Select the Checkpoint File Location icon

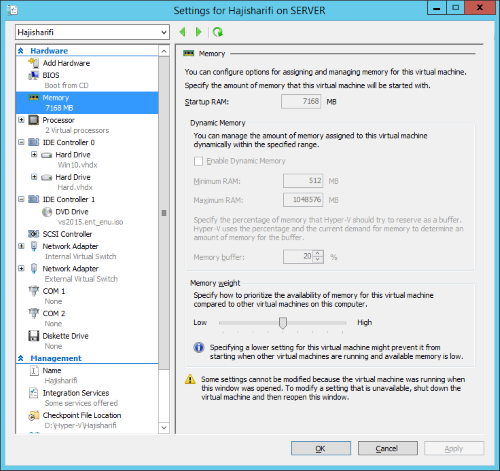[x=34, y=415]
